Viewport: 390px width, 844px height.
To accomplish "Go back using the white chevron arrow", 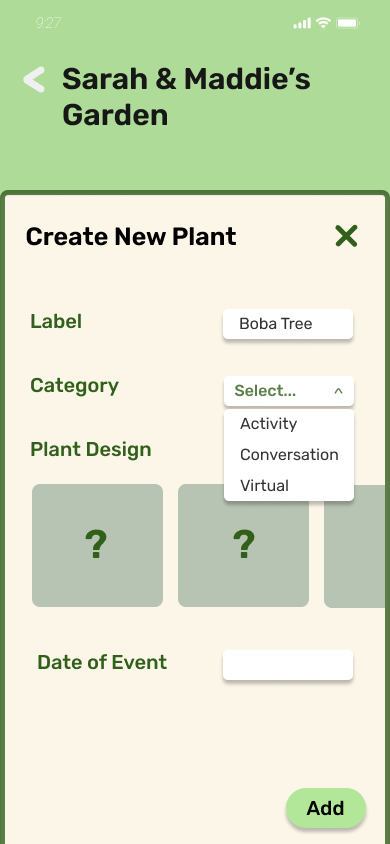I will coord(34,80).
